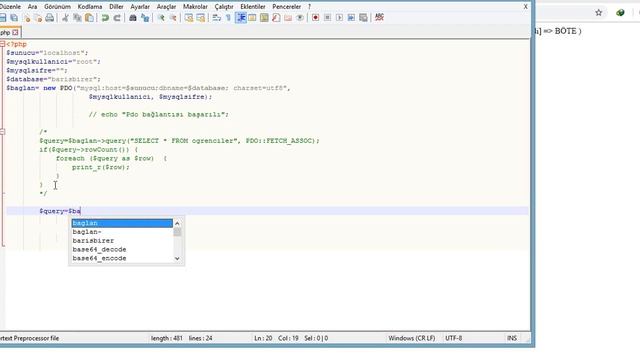Screen dimensions: 640x360
Task: Play back the recorded macro icon
Action: [x=339, y=18]
